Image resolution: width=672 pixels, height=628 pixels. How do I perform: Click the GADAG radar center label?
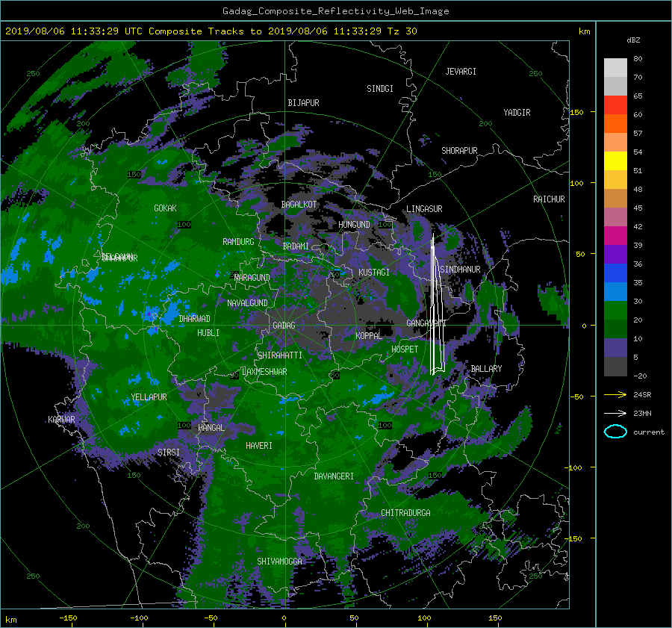coord(284,326)
